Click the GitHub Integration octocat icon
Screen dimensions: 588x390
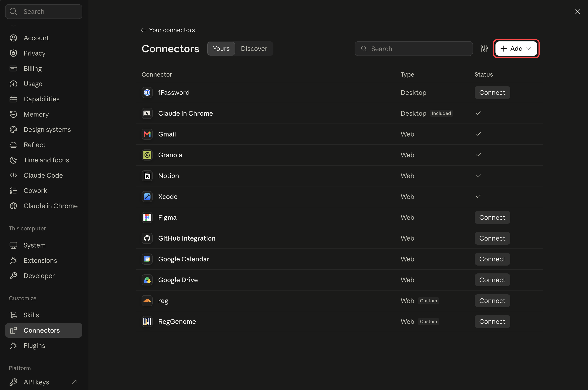(x=147, y=238)
